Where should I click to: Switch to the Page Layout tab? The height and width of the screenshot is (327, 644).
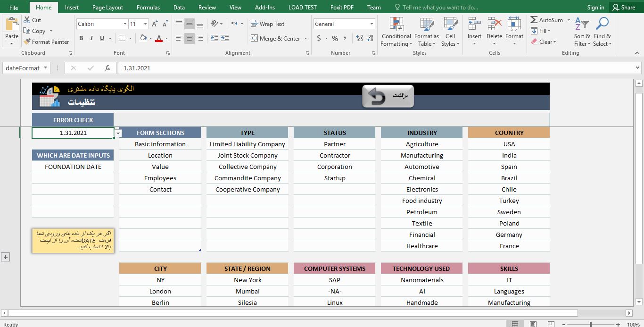pos(107,8)
